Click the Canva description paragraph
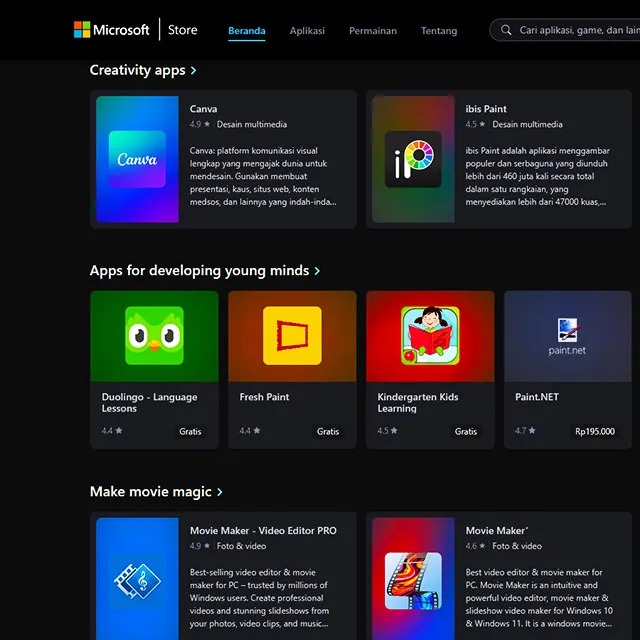Viewport: 640px width, 640px height. coord(263,176)
